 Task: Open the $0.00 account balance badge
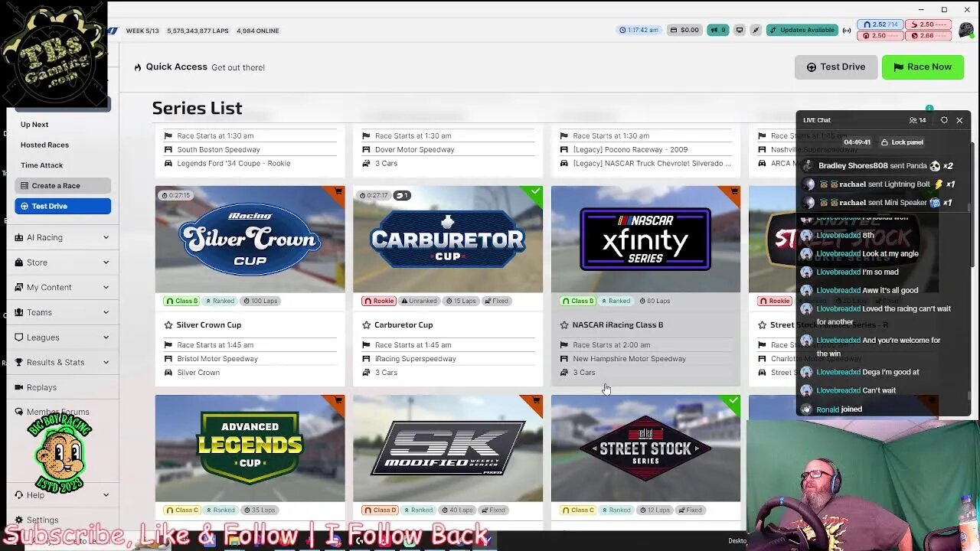pyautogui.click(x=684, y=30)
